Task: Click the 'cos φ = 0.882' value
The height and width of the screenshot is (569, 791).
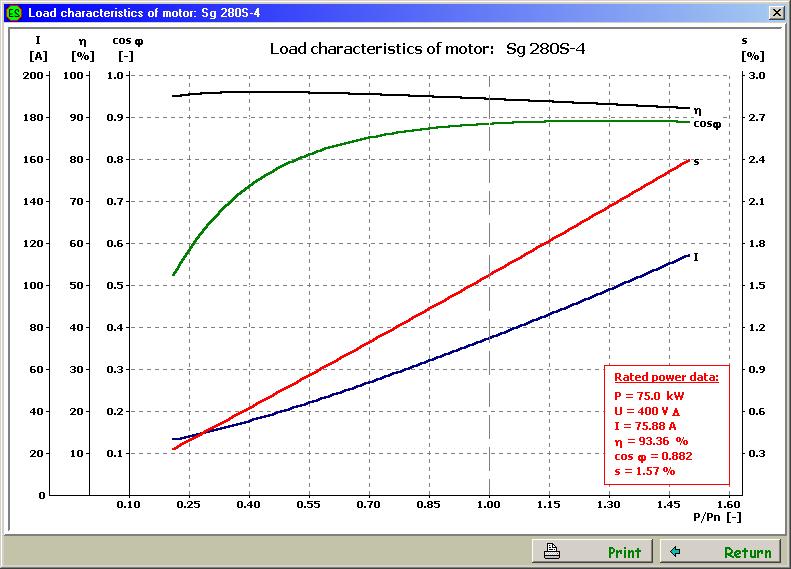Action: (x=653, y=456)
